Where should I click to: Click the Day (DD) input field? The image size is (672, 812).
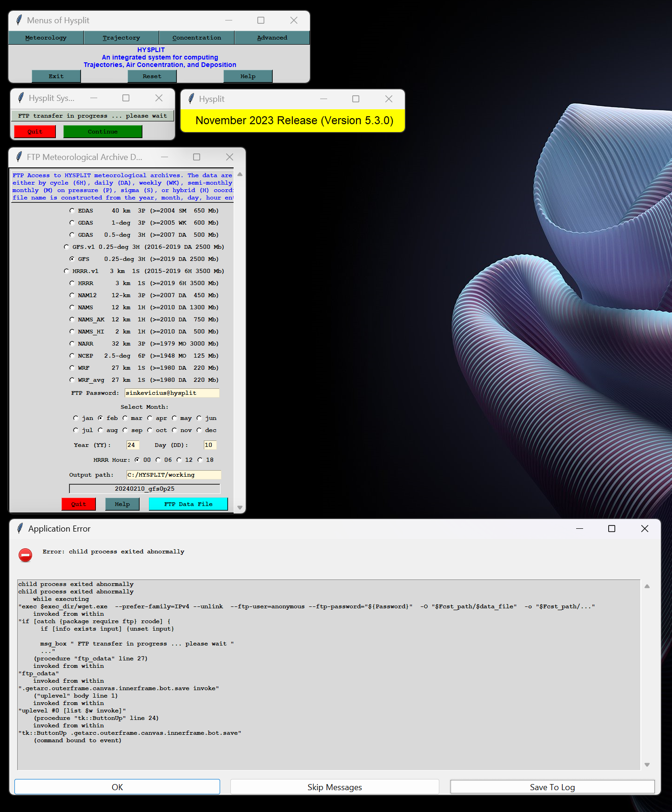tap(210, 445)
